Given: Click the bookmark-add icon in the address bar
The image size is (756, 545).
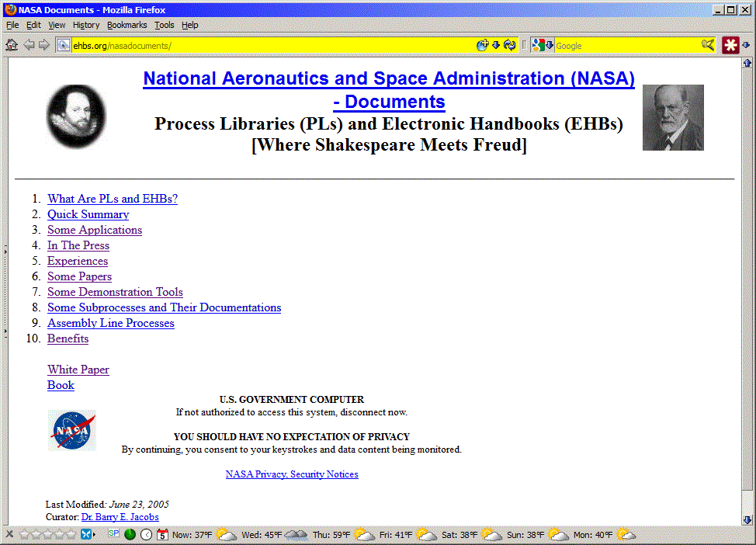Looking at the screenshot, I should (482, 45).
